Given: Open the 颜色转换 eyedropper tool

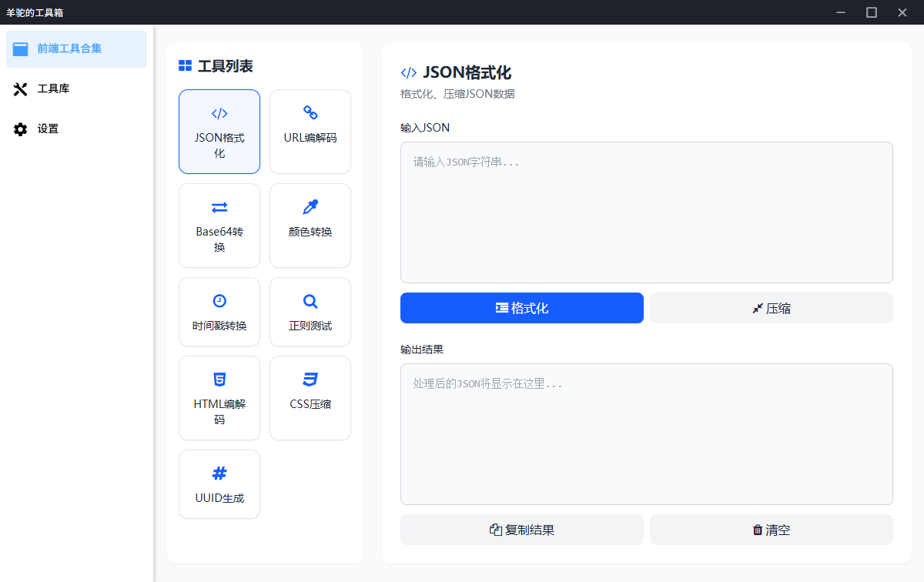Looking at the screenshot, I should click(x=310, y=226).
